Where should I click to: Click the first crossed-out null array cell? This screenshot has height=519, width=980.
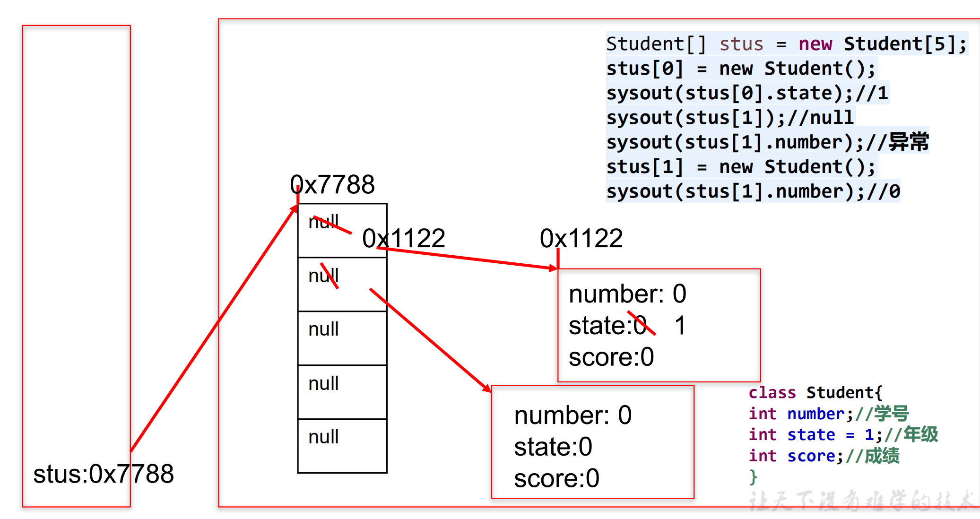[x=324, y=222]
